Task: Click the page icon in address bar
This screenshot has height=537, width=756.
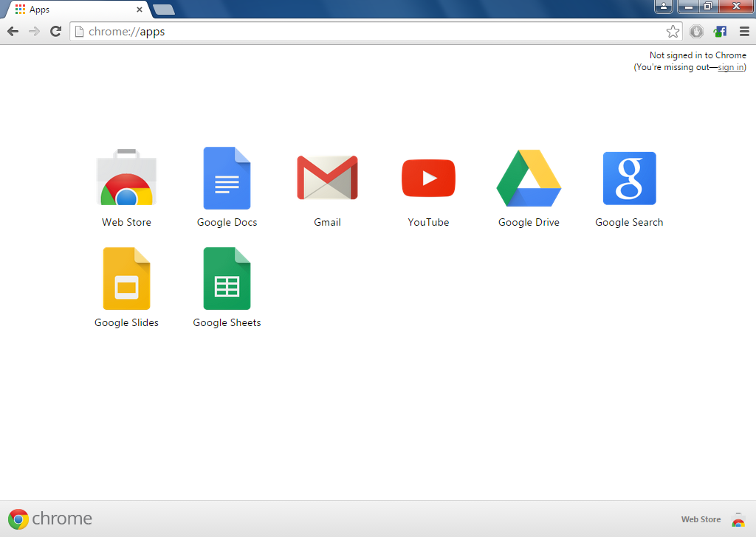Action: 79,32
